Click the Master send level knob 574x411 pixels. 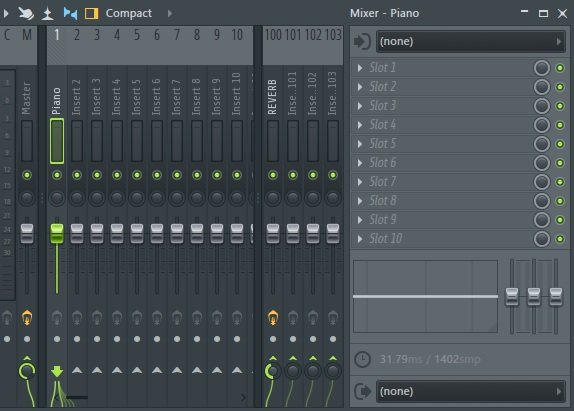pos(27,371)
